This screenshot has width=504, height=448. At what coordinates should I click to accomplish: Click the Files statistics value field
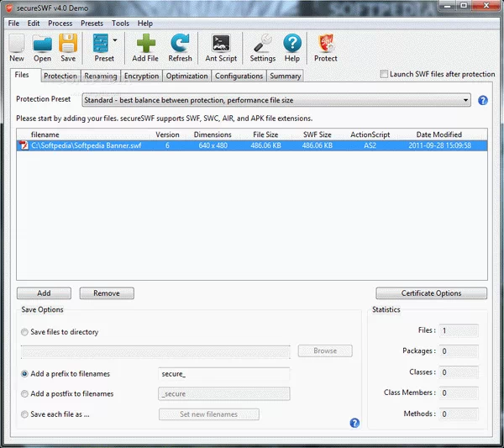(459, 330)
